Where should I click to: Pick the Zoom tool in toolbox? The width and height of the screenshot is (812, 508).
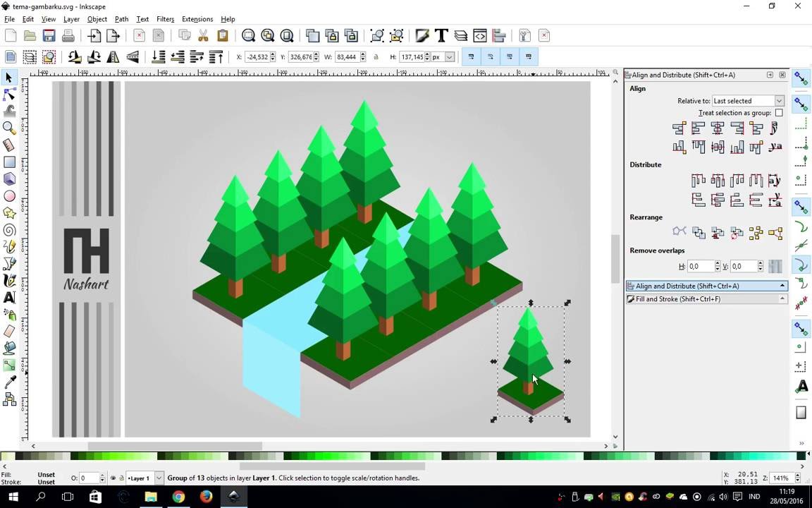pos(8,128)
